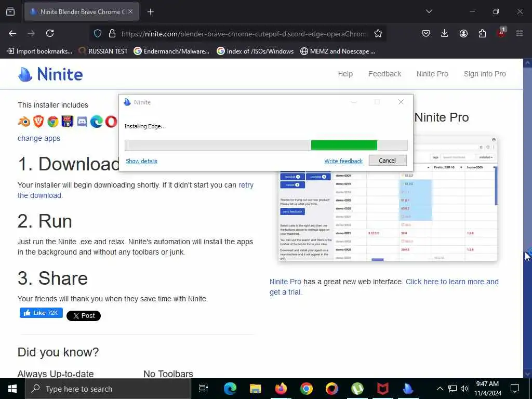Click the Edge icon in installer list

pyautogui.click(x=96, y=122)
